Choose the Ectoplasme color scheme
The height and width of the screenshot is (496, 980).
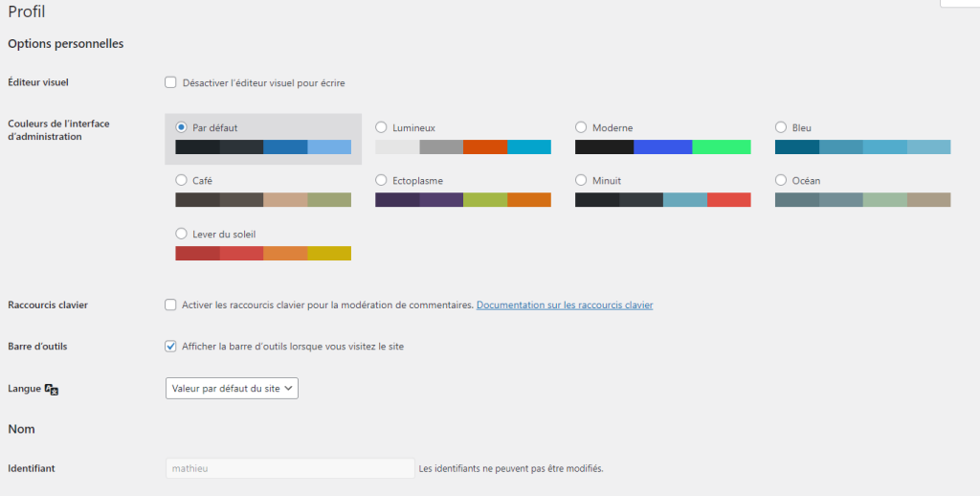[382, 180]
